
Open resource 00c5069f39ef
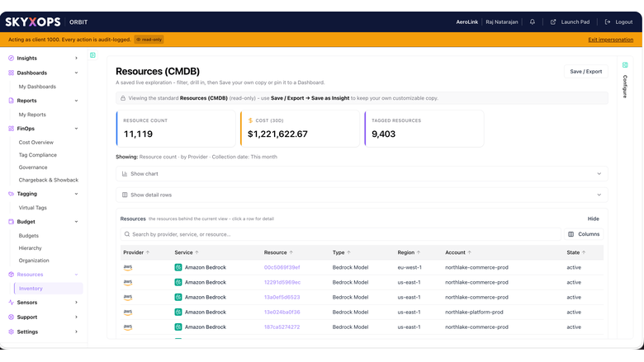tap(282, 268)
